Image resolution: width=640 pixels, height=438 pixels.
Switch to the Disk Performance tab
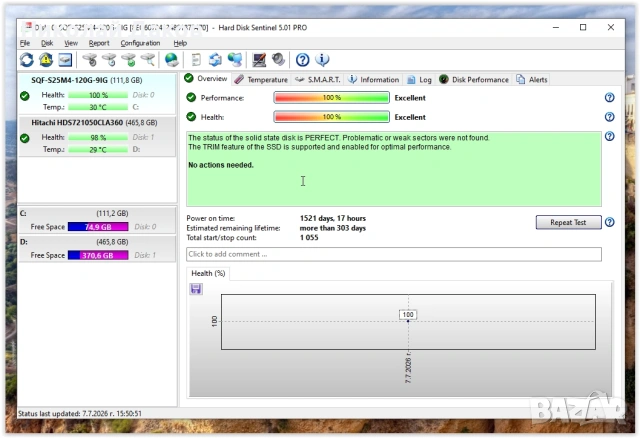coord(474,80)
